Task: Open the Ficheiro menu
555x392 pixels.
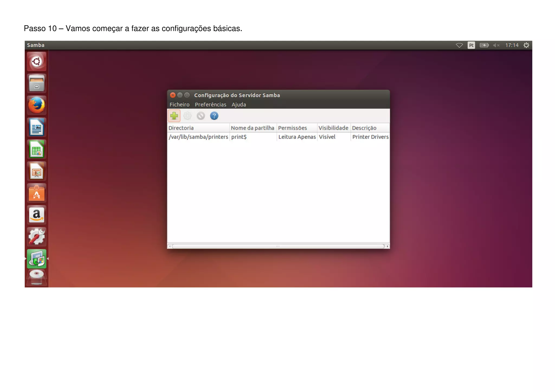Action: (179, 105)
